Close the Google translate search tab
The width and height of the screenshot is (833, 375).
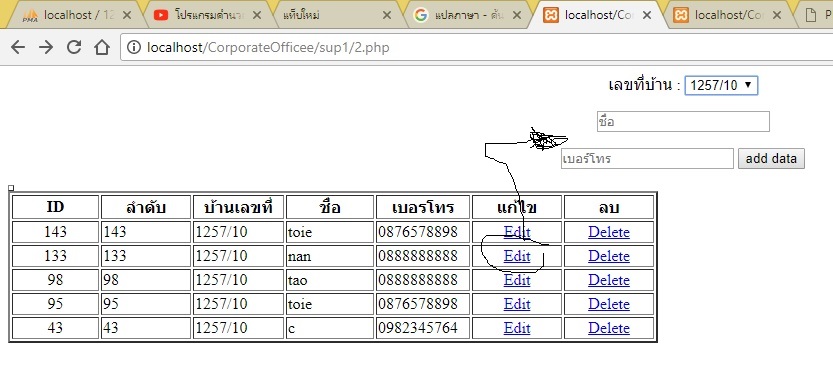tap(517, 15)
